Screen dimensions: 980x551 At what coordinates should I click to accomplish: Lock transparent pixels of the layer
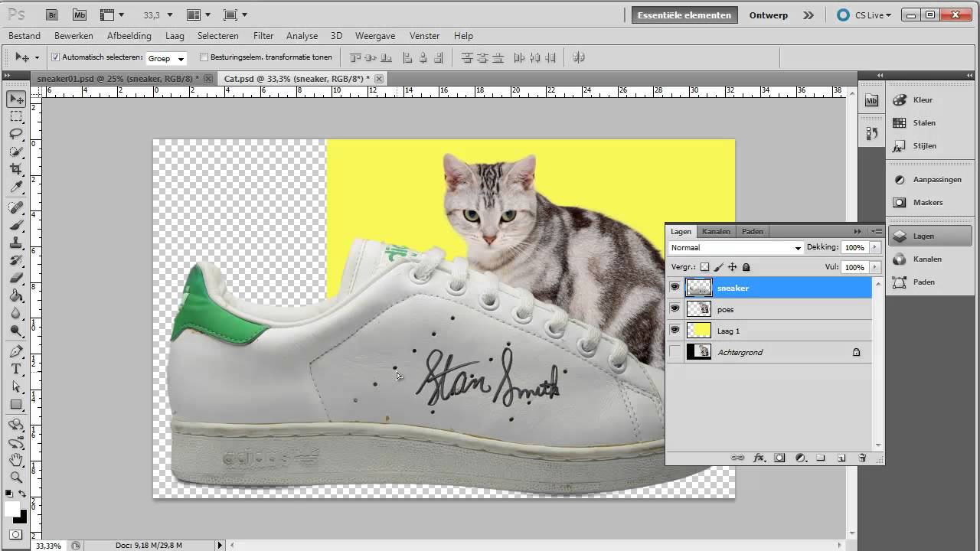click(x=705, y=267)
